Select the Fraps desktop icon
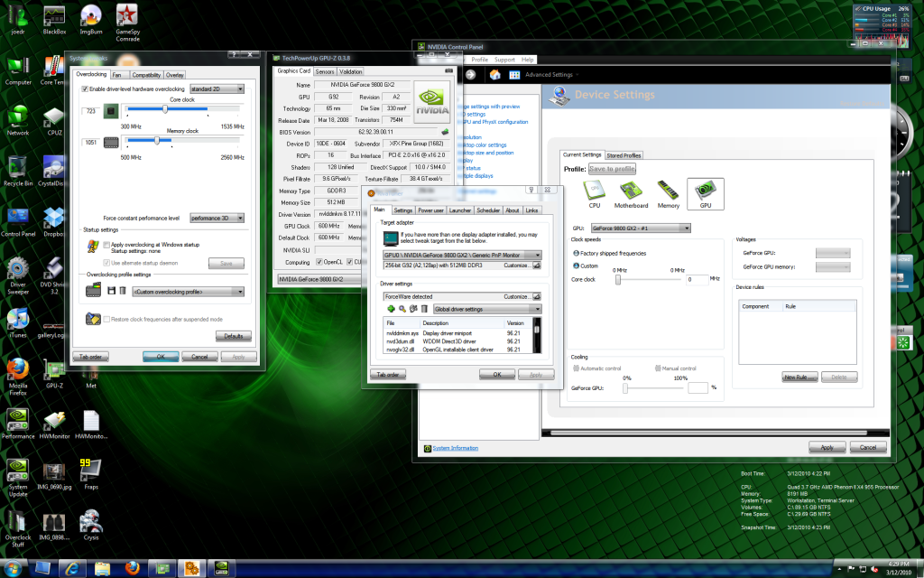924x578 pixels. [x=91, y=475]
